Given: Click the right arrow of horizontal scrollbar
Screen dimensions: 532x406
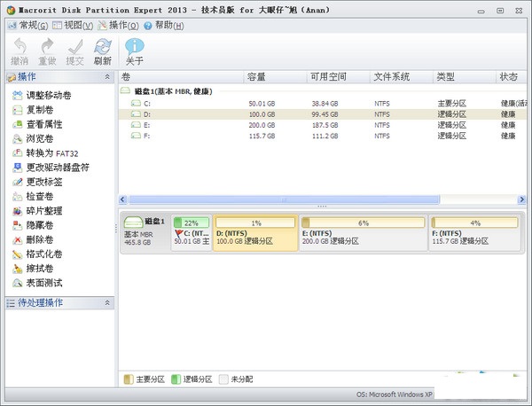Looking at the screenshot, I should pyautogui.click(x=522, y=199).
